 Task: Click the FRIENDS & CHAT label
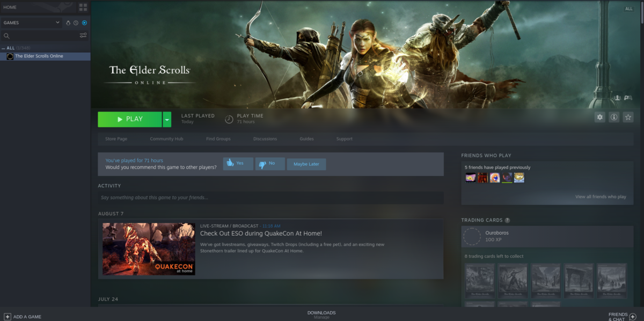[618, 317]
